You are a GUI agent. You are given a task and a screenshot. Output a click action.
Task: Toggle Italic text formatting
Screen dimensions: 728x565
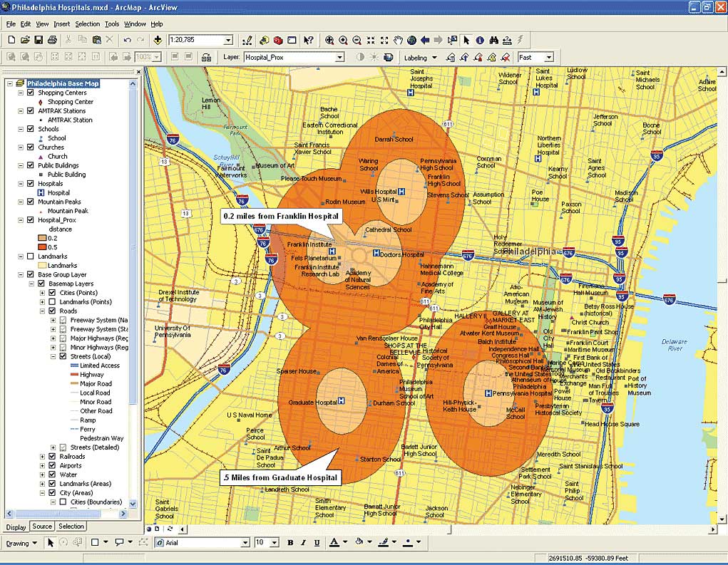[x=304, y=543]
